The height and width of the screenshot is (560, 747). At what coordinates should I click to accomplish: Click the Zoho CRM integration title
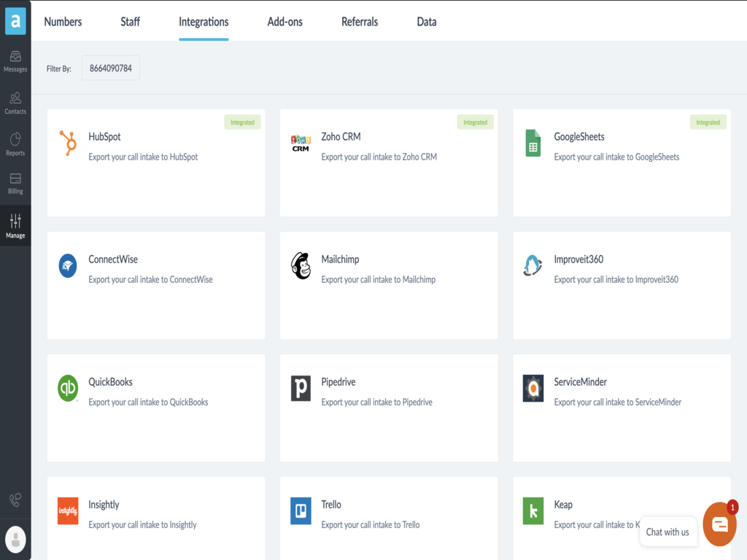341,136
